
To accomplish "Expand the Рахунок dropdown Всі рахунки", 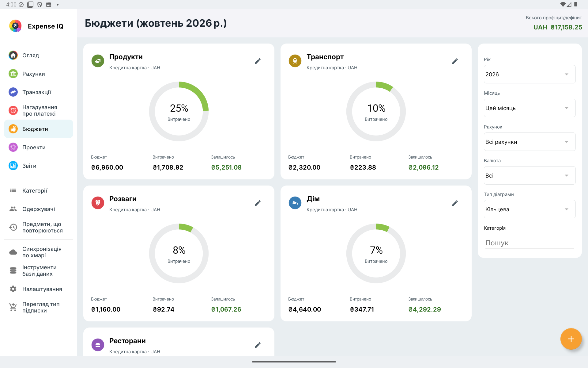I will [x=530, y=142].
